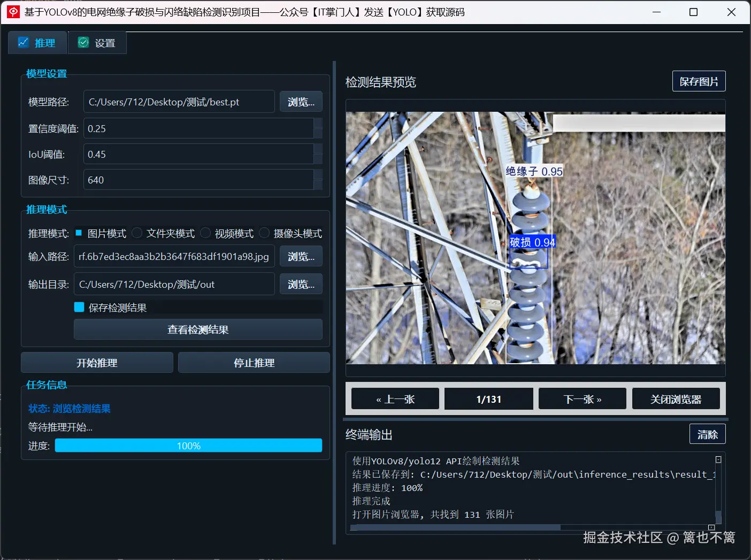This screenshot has width=751, height=560.
Task: Select 文件夹模式 inference mode
Action: click(163, 233)
